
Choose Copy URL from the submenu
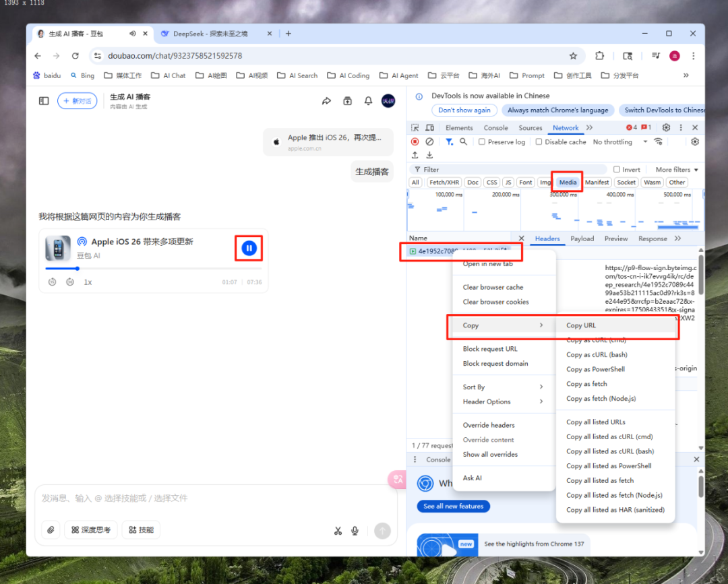615,325
